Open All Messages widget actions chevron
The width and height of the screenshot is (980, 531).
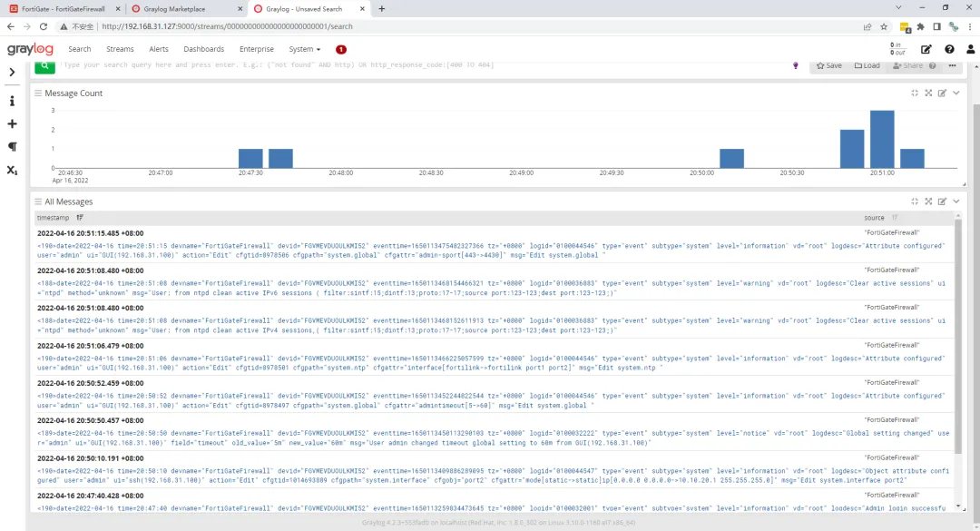pyautogui.click(x=955, y=202)
